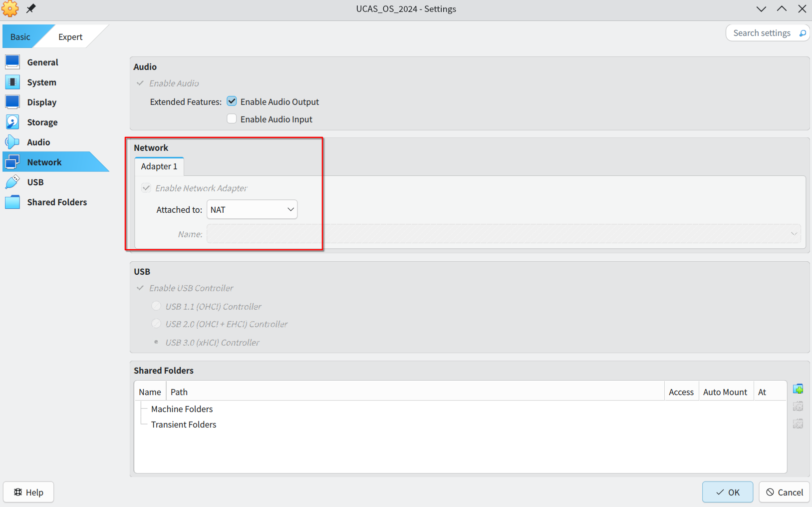The height and width of the screenshot is (507, 812).
Task: Click the Display icon in sidebar
Action: pyautogui.click(x=12, y=102)
